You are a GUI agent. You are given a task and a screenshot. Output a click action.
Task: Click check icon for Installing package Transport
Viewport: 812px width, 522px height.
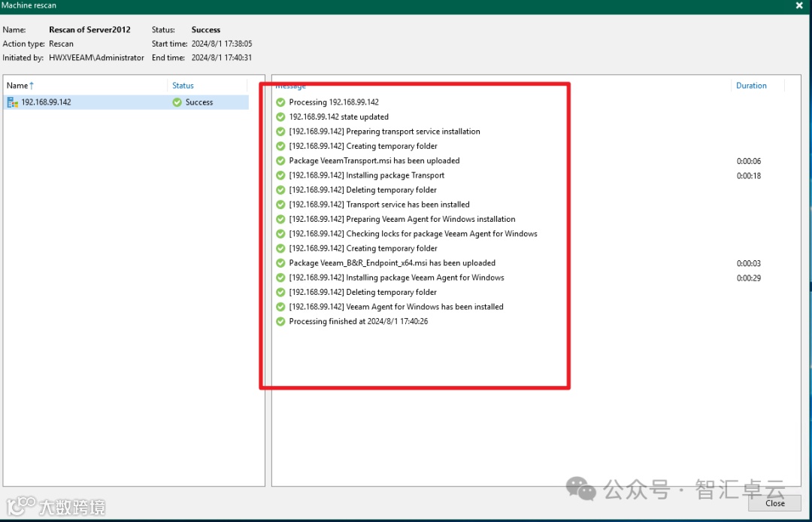coord(280,175)
